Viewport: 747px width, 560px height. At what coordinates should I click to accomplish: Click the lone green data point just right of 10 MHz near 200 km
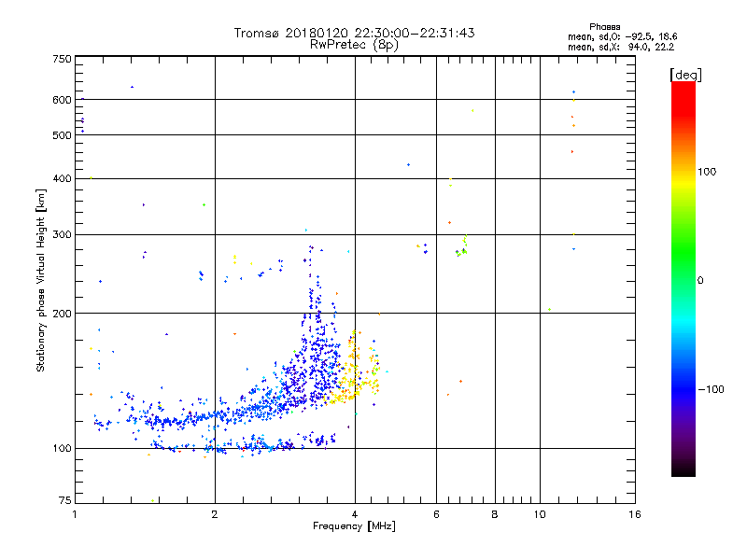(x=550, y=310)
